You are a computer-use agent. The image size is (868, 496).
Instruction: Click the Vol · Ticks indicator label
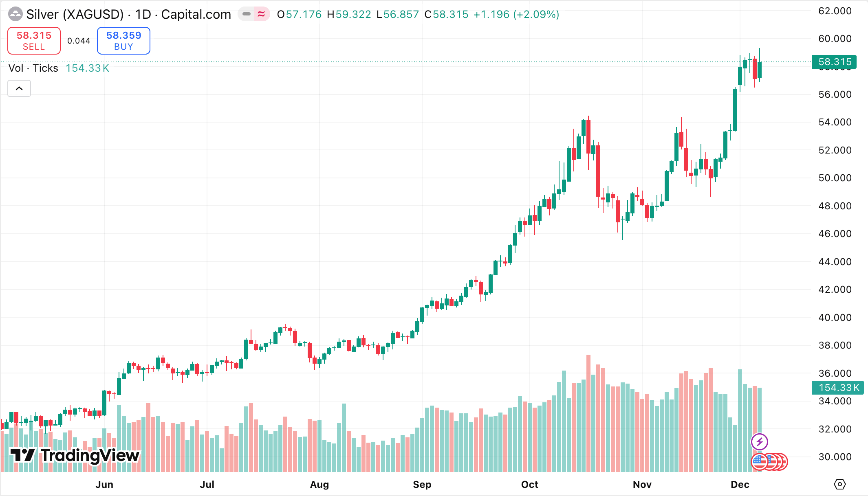(33, 68)
